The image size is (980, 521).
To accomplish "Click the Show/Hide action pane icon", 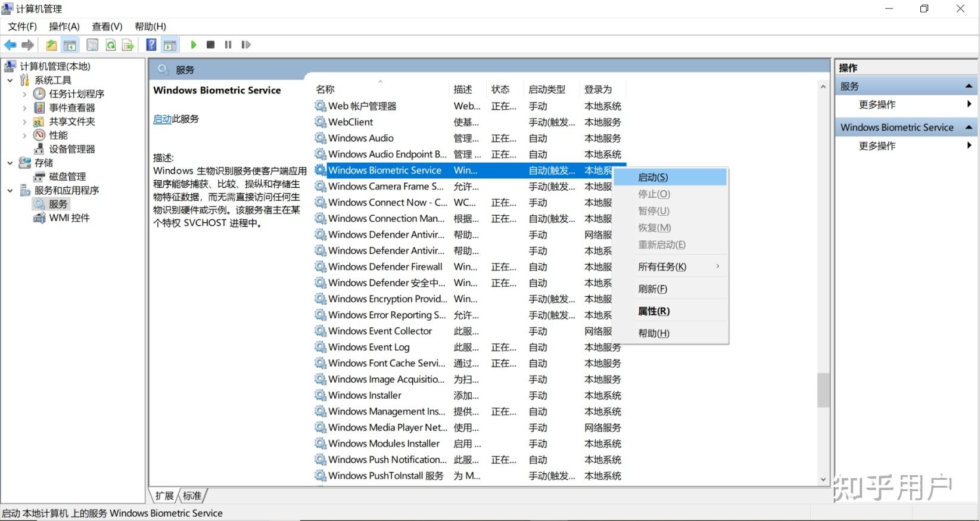I will coord(170,45).
